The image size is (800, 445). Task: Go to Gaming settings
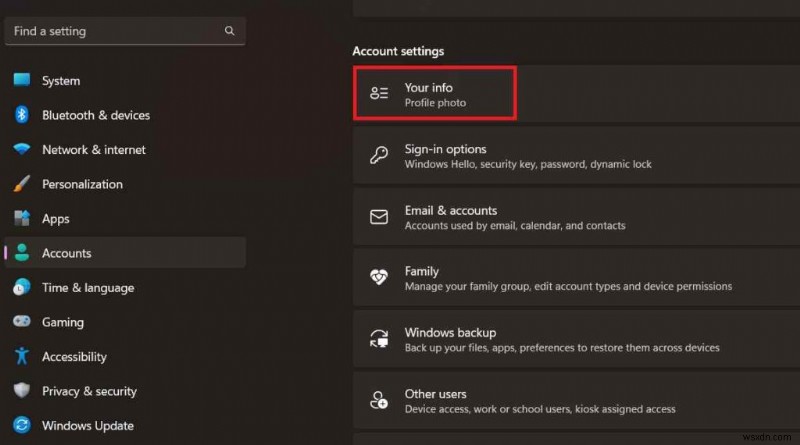125,322
